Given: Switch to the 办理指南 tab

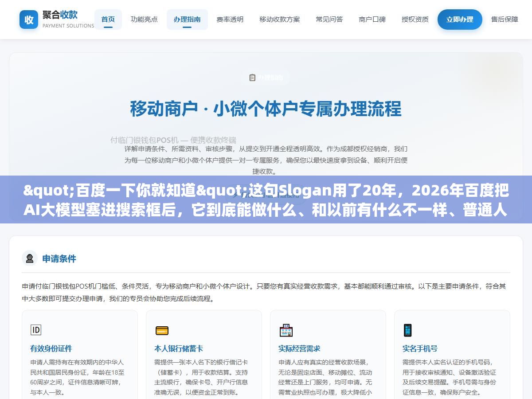Looking at the screenshot, I should click(x=187, y=20).
